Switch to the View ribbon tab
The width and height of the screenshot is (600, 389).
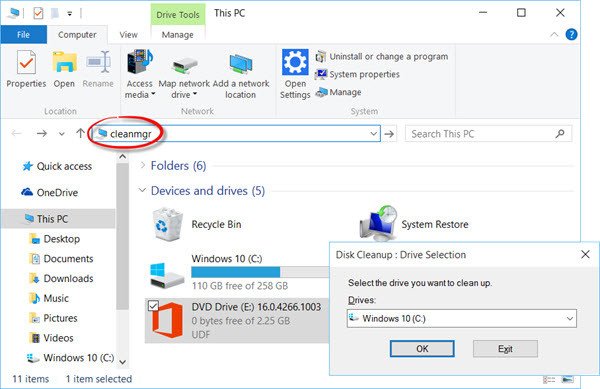pyautogui.click(x=128, y=35)
